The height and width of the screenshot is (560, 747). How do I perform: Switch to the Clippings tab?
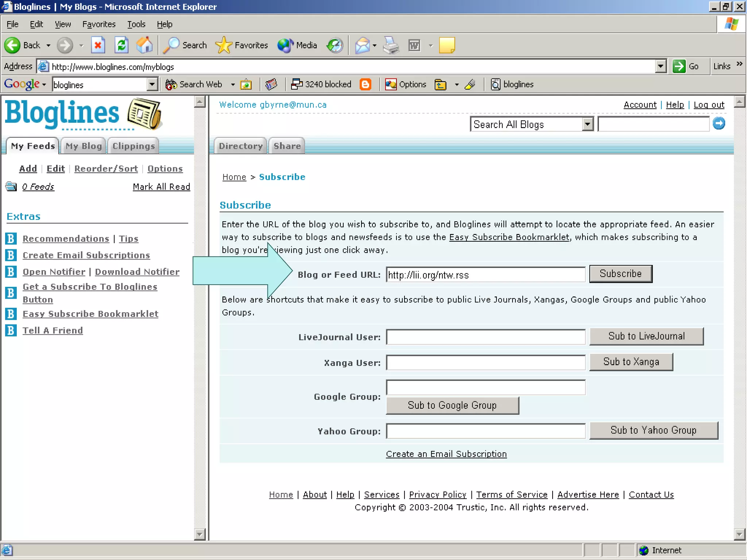133,146
